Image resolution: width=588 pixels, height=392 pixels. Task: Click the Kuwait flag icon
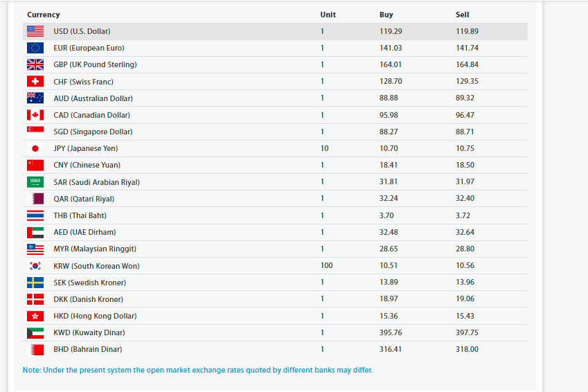(x=35, y=332)
